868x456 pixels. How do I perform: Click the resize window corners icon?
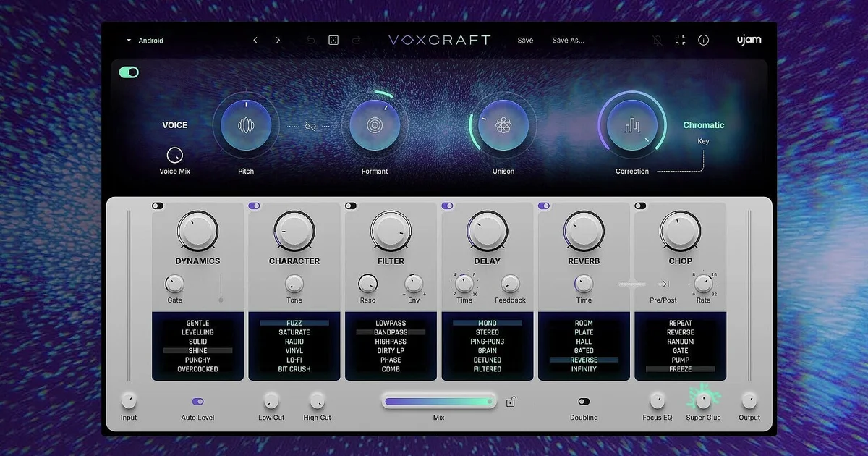pyautogui.click(x=681, y=41)
